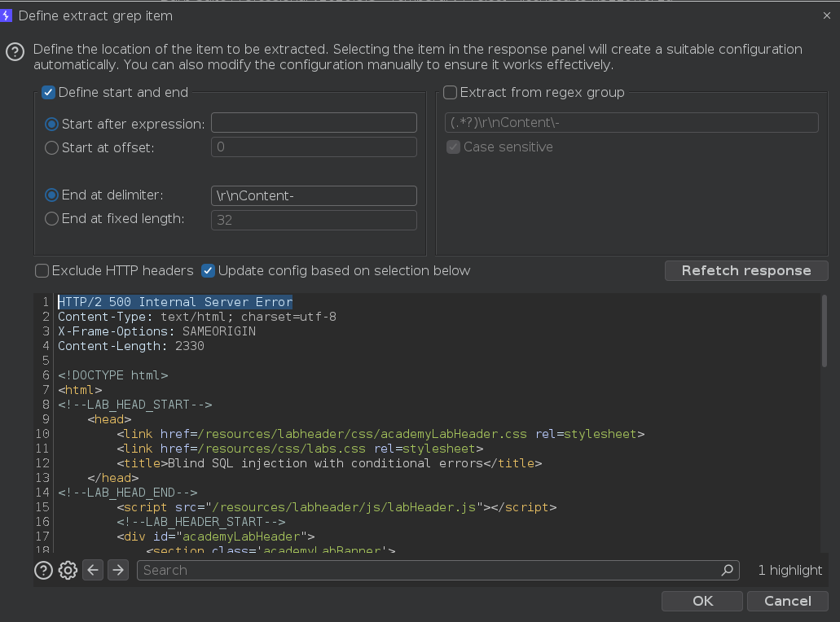The height and width of the screenshot is (622, 840).
Task: Uncheck Define start and end
Action: 48,92
